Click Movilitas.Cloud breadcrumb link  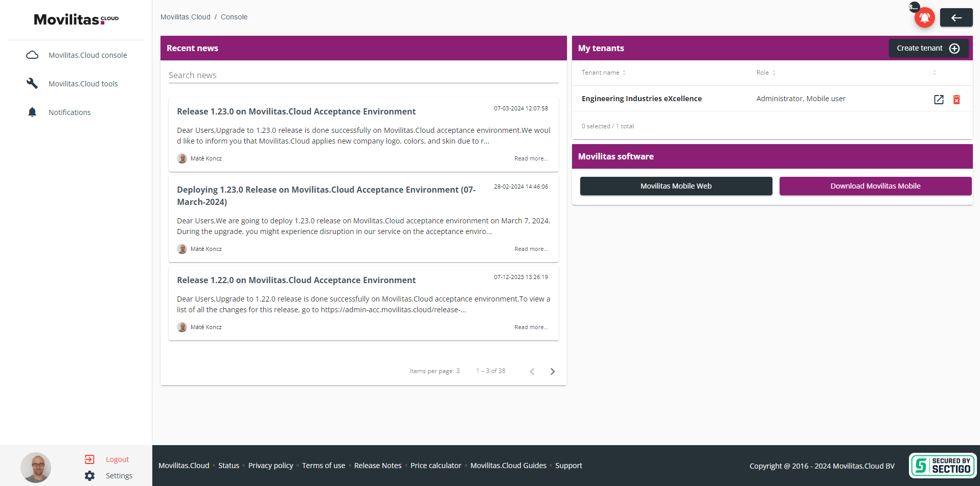point(186,17)
